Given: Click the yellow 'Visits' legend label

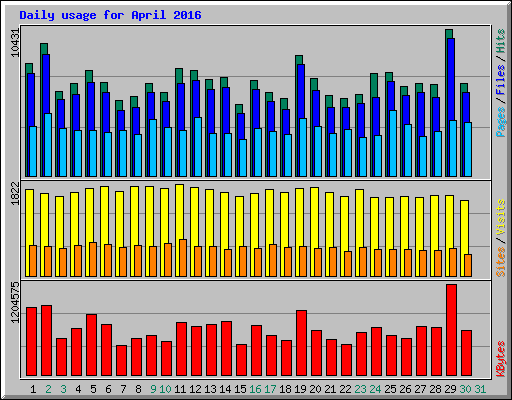Looking at the screenshot, I should coord(501,218).
